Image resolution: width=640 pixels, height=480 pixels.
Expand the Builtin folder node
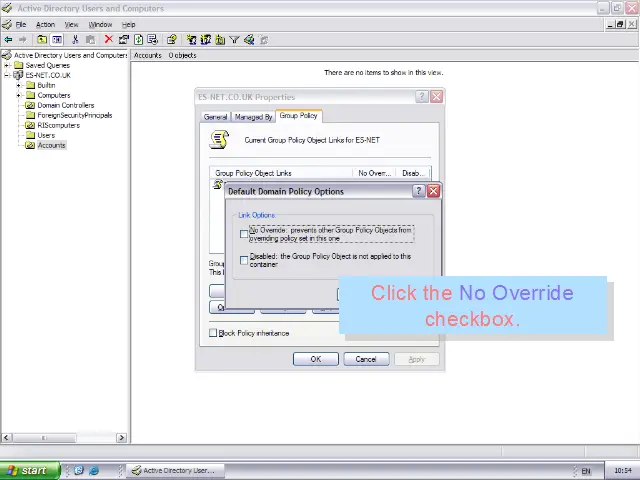coord(19,85)
